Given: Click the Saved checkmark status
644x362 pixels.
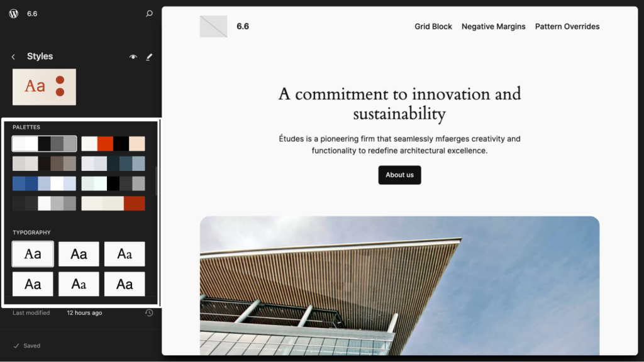Looking at the screenshot, I should point(28,346).
